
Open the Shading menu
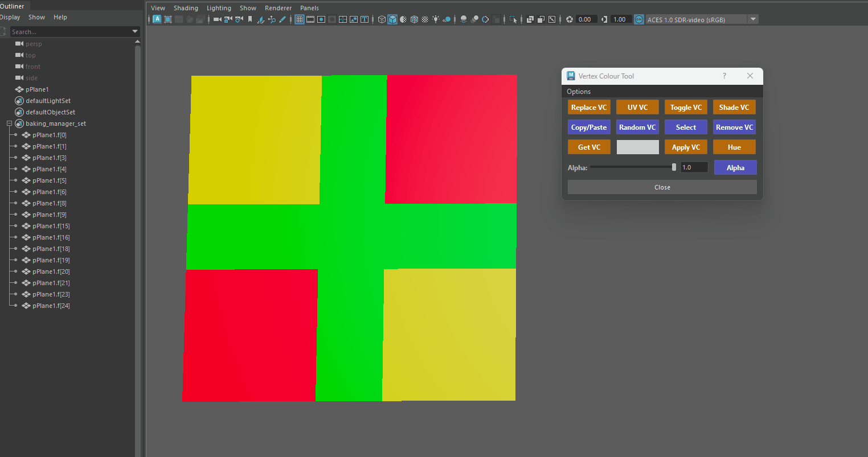coord(186,8)
